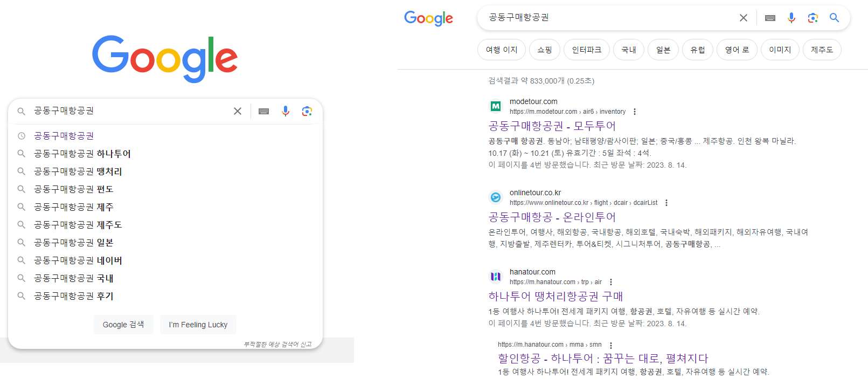This screenshot has width=868, height=385.
Task: Click the magnifier icon in homepage search box
Action: [x=22, y=111]
